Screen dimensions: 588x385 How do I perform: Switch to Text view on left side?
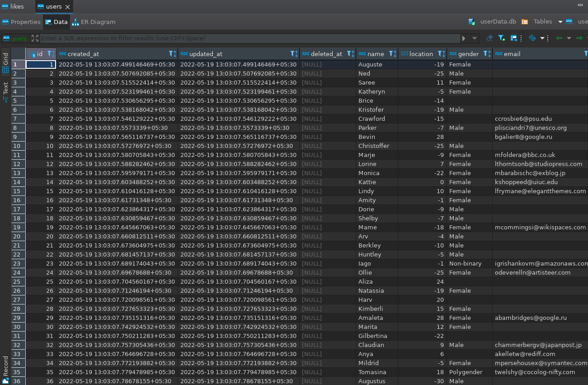5,92
